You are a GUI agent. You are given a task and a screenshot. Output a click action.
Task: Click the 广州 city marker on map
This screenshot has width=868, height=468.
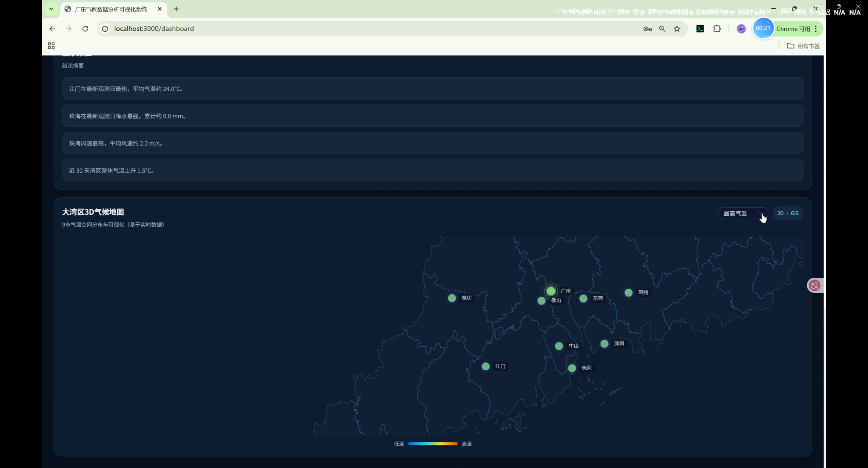point(551,291)
